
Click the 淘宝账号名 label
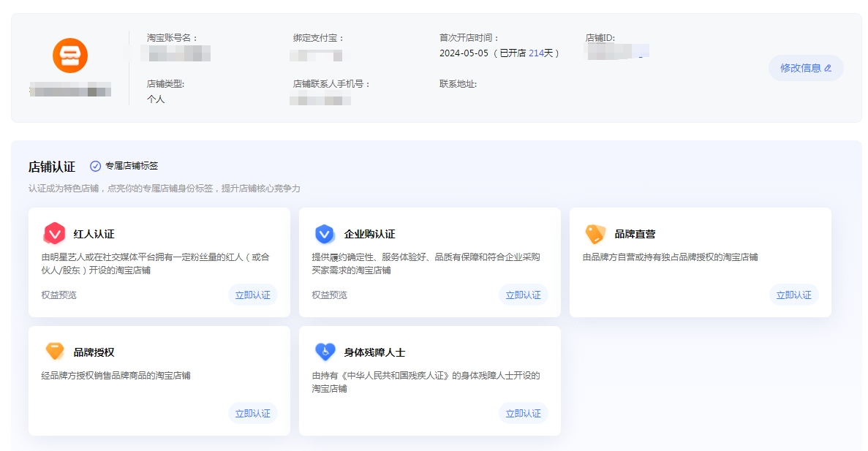pyautogui.click(x=172, y=38)
